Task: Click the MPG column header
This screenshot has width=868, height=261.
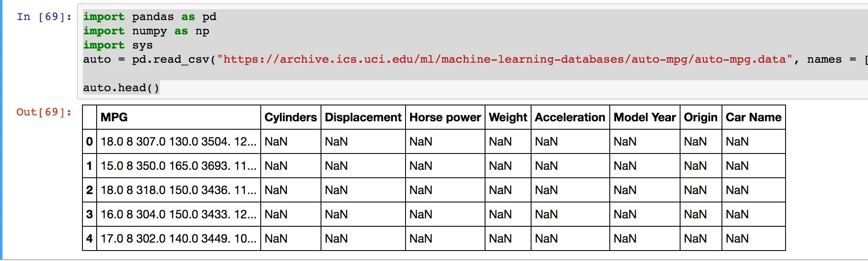Action: coord(114,118)
